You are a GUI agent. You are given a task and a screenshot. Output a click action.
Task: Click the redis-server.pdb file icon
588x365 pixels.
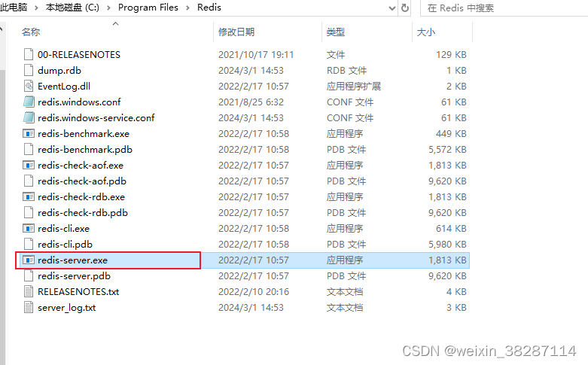click(x=29, y=275)
